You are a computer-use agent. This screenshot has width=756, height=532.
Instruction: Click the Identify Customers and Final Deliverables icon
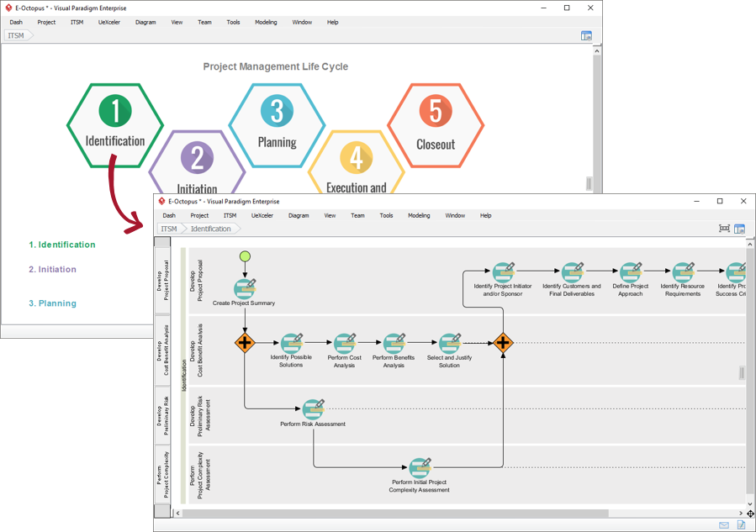[x=573, y=271]
